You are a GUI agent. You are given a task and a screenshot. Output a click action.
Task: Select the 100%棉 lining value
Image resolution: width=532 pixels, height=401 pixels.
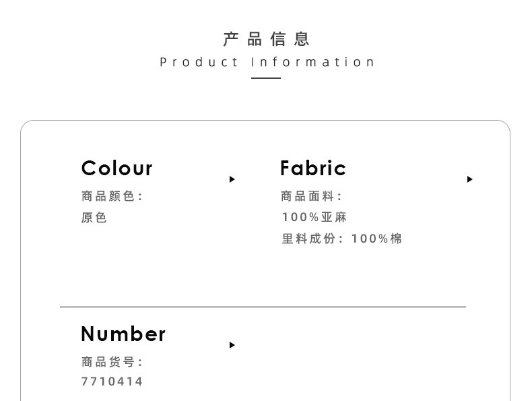click(376, 239)
